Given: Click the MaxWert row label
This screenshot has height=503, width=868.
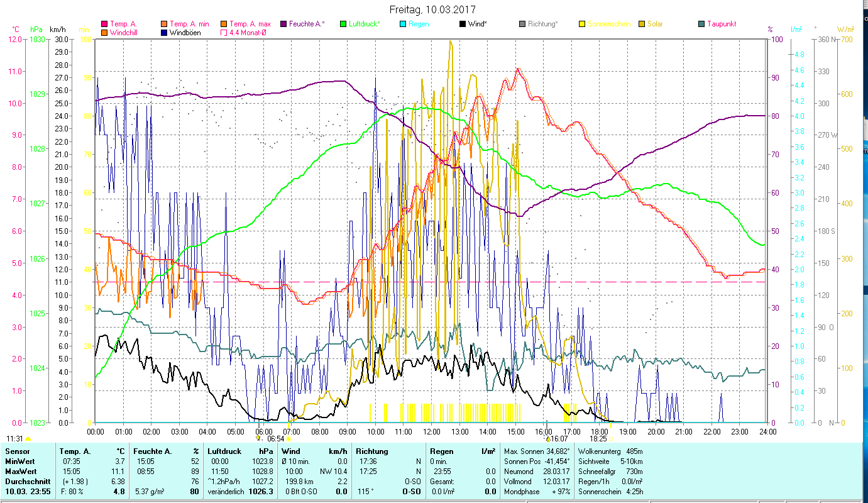Looking at the screenshot, I should [22, 472].
